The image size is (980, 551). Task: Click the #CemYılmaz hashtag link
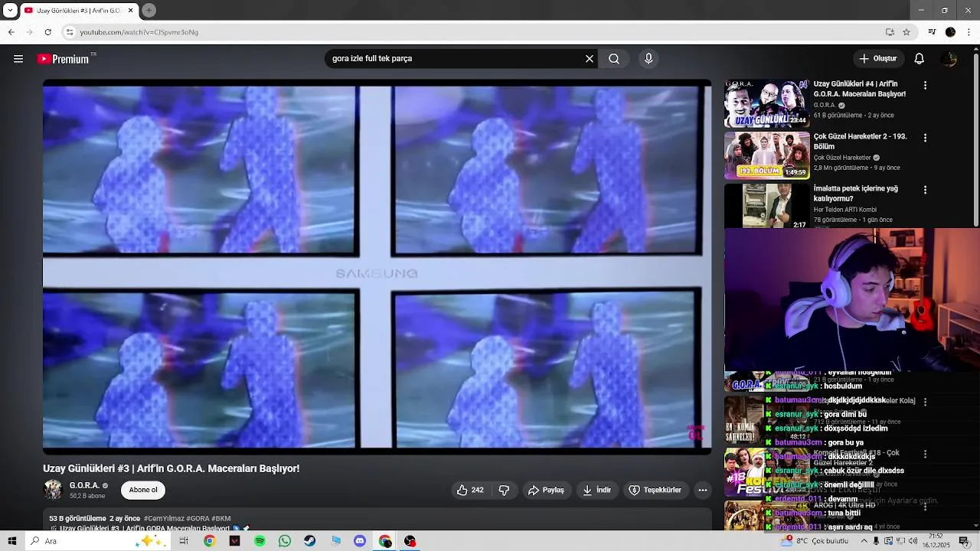coord(164,518)
